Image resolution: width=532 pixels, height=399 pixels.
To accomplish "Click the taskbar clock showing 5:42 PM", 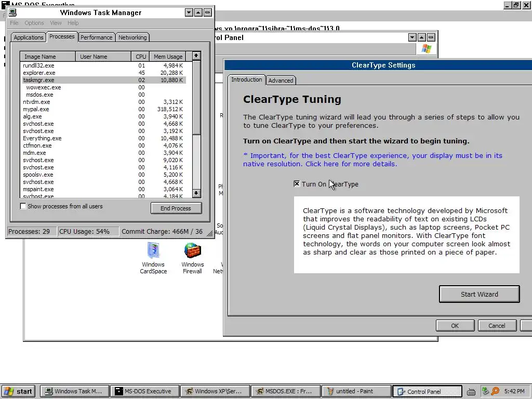I will click(514, 391).
